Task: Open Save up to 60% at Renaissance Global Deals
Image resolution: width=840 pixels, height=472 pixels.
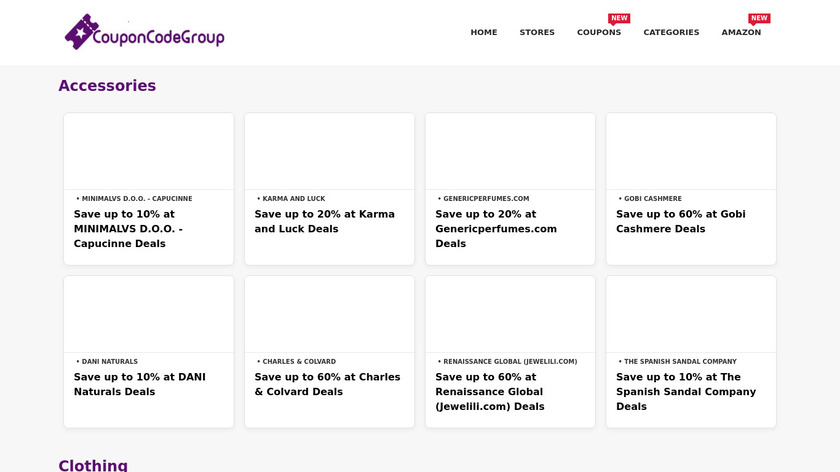Action: pos(490,392)
